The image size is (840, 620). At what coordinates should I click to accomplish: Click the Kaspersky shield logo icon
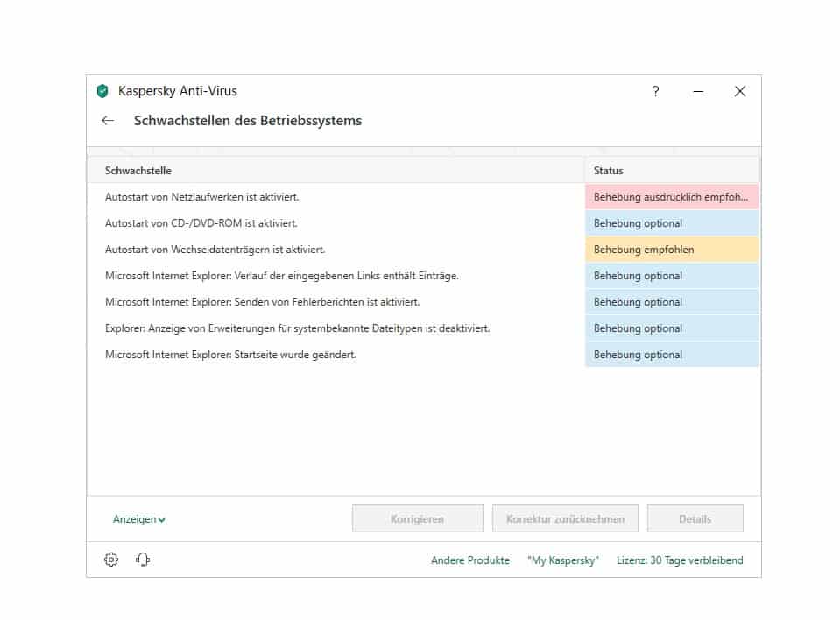click(x=102, y=91)
